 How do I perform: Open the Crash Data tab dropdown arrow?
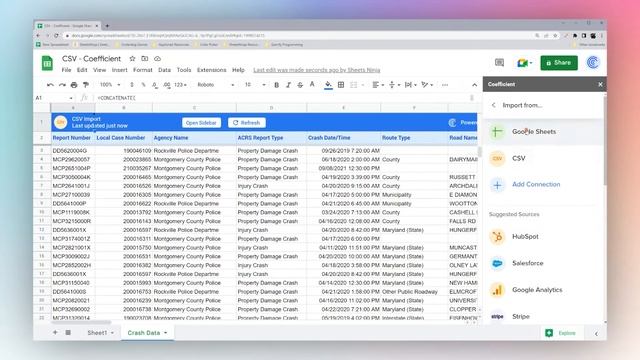pyautogui.click(x=166, y=333)
